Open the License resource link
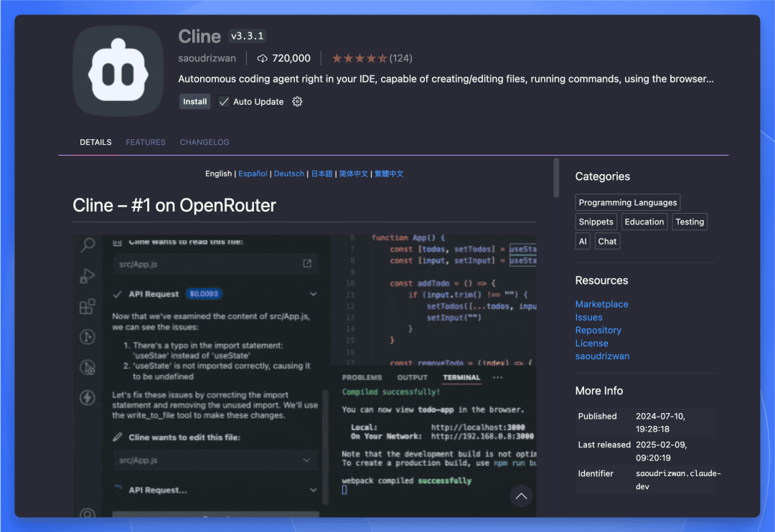The image size is (775, 532). pyautogui.click(x=591, y=343)
